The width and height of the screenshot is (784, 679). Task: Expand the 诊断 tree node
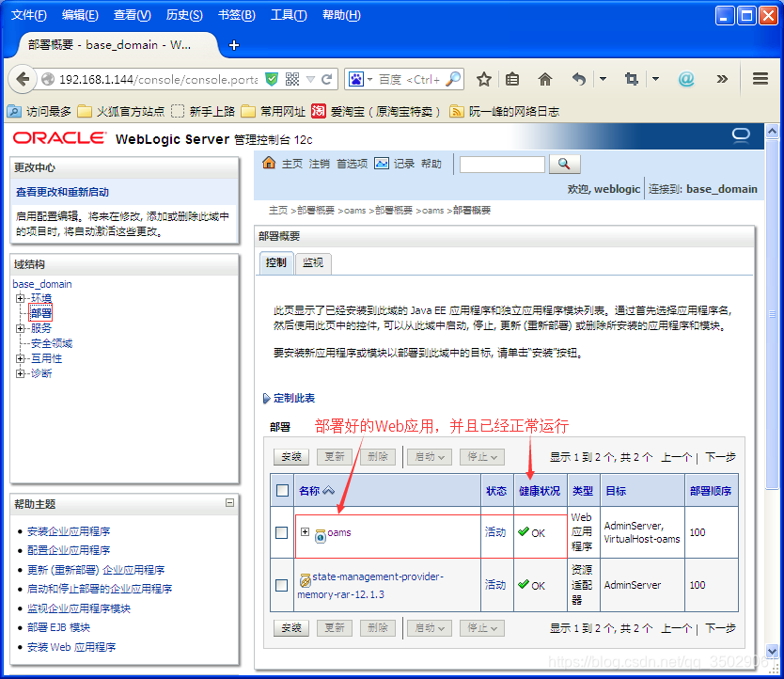point(20,373)
